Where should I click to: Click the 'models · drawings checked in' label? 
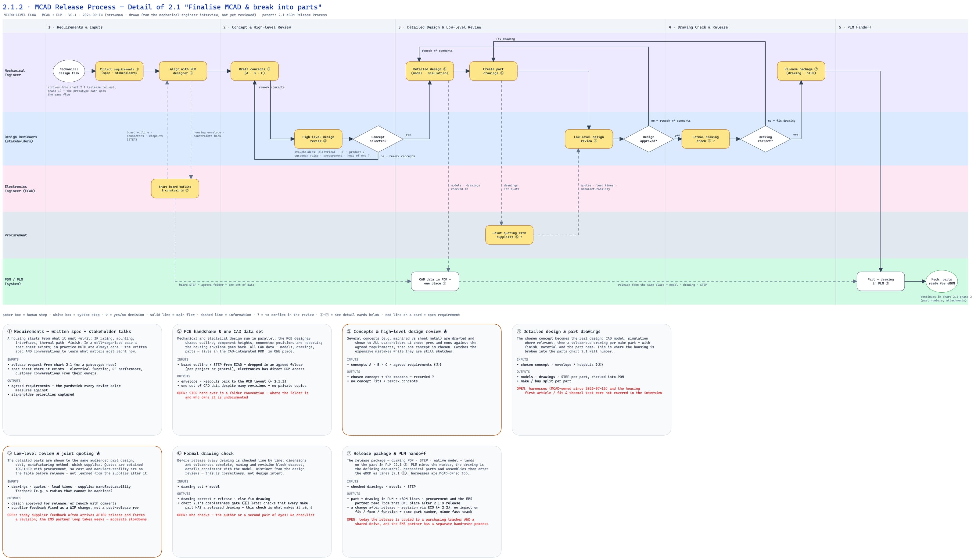tap(465, 187)
